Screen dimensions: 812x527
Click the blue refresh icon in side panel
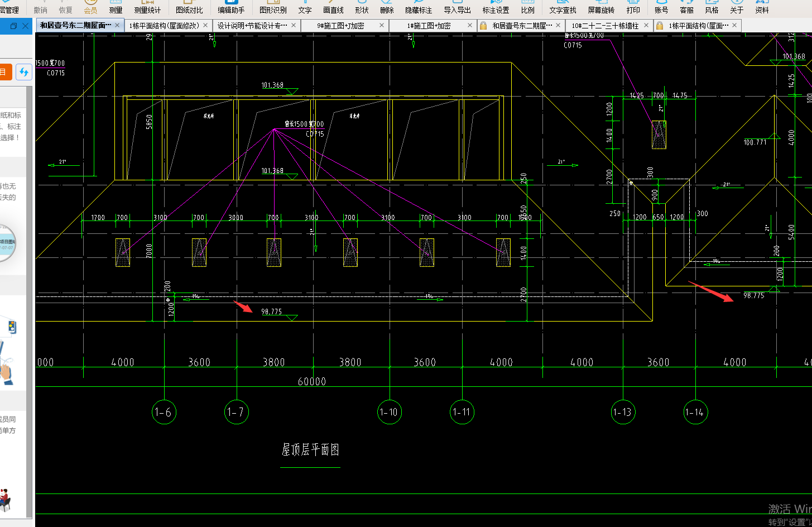coord(23,72)
